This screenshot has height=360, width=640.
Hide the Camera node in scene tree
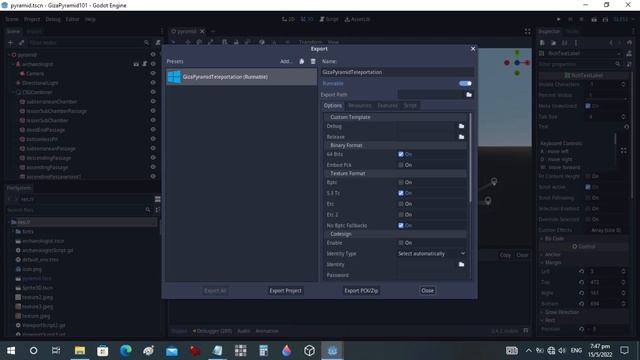[x=153, y=73]
